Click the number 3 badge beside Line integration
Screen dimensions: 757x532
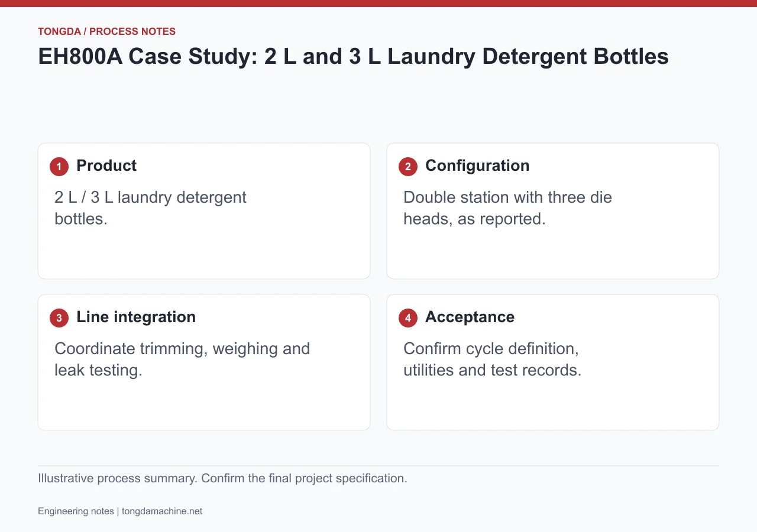coord(59,318)
